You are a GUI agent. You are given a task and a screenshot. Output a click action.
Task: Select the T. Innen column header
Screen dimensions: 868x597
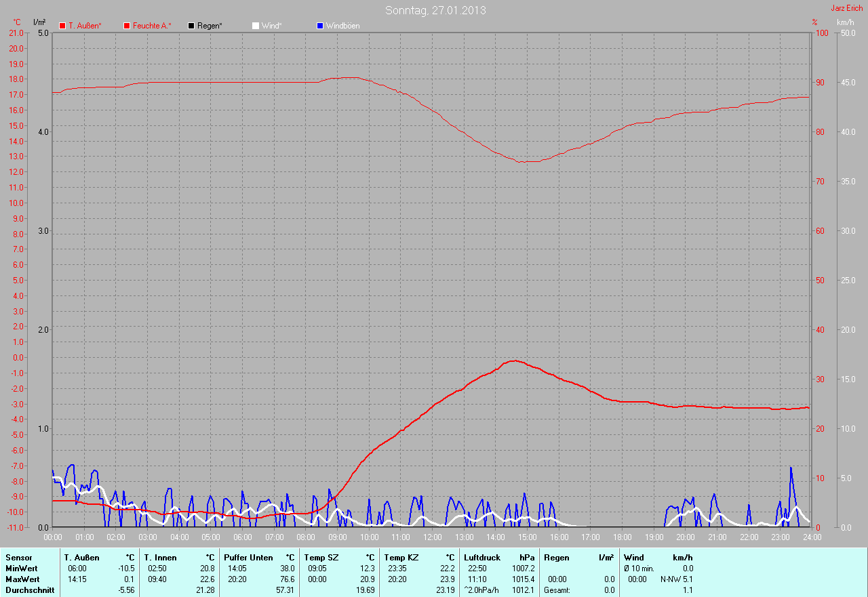click(160, 557)
